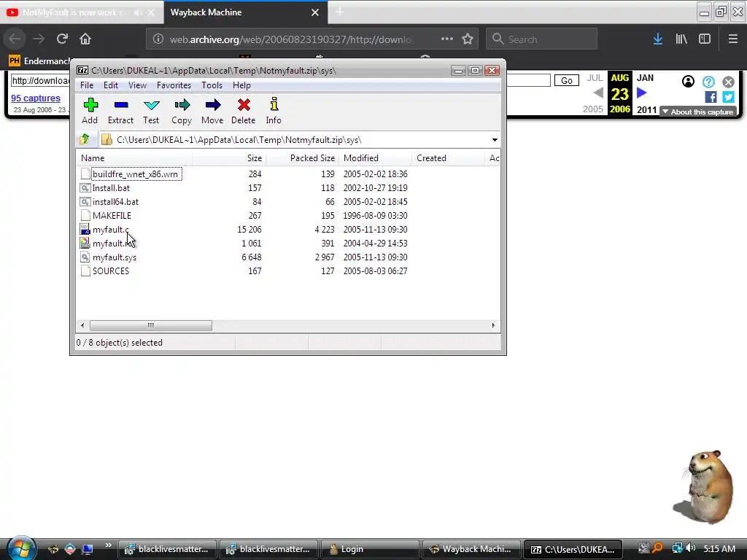Click the first blacklivesmatter taskbar button

[x=167, y=549]
